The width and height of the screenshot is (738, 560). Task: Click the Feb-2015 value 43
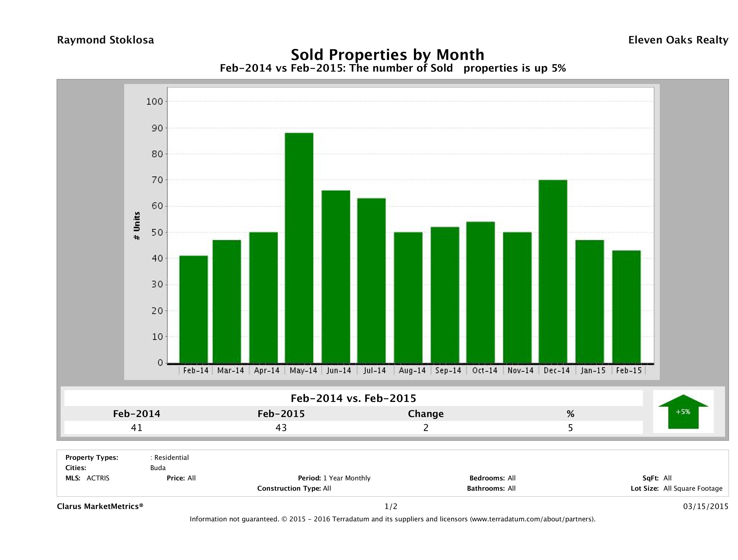point(281,428)
